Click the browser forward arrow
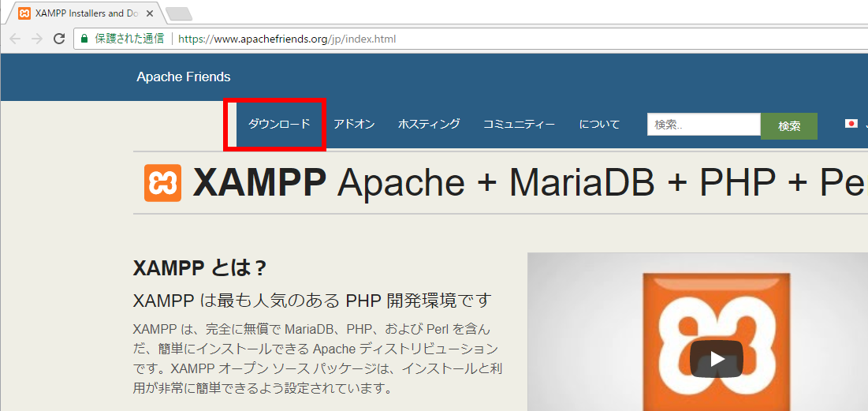The width and height of the screenshot is (868, 411). [x=37, y=39]
